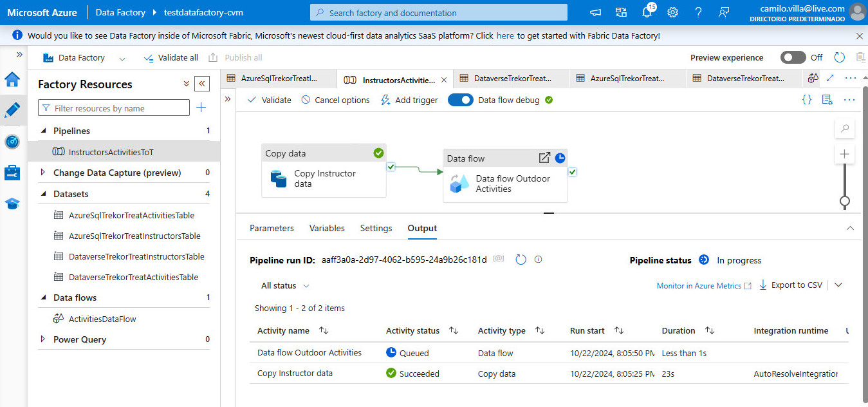Screen dimensions: 868x407
Task: Switch to the Output tab
Action: point(422,228)
